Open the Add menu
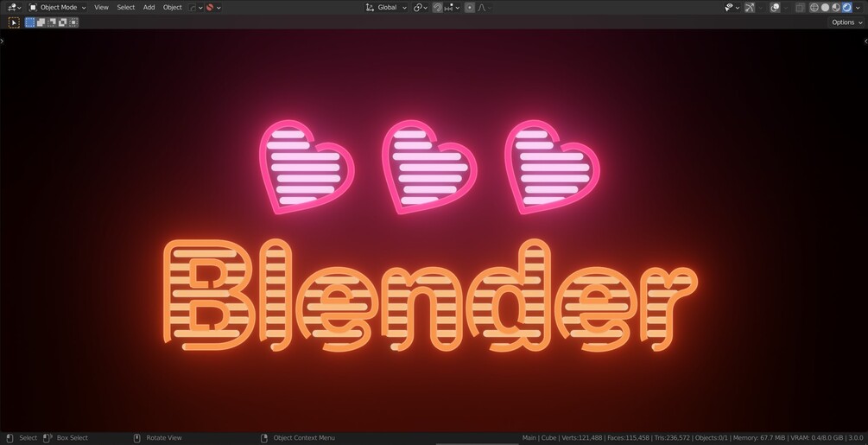Viewport: 868px width, 445px height. [149, 7]
